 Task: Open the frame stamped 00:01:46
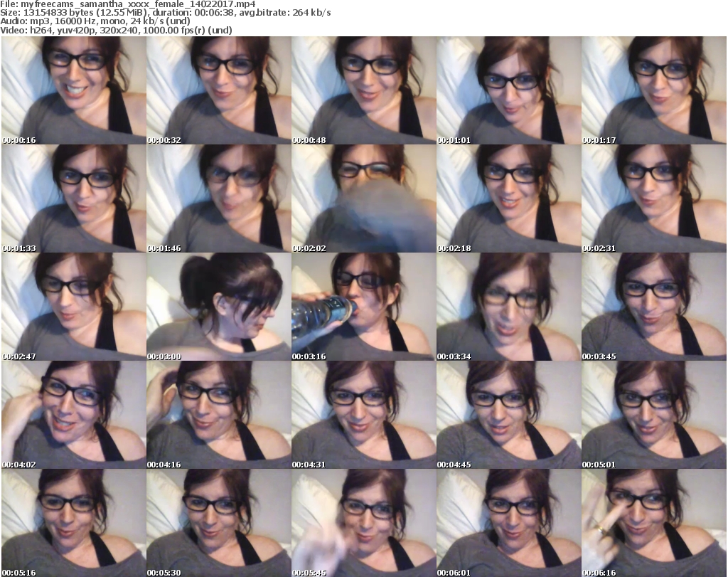(x=219, y=198)
